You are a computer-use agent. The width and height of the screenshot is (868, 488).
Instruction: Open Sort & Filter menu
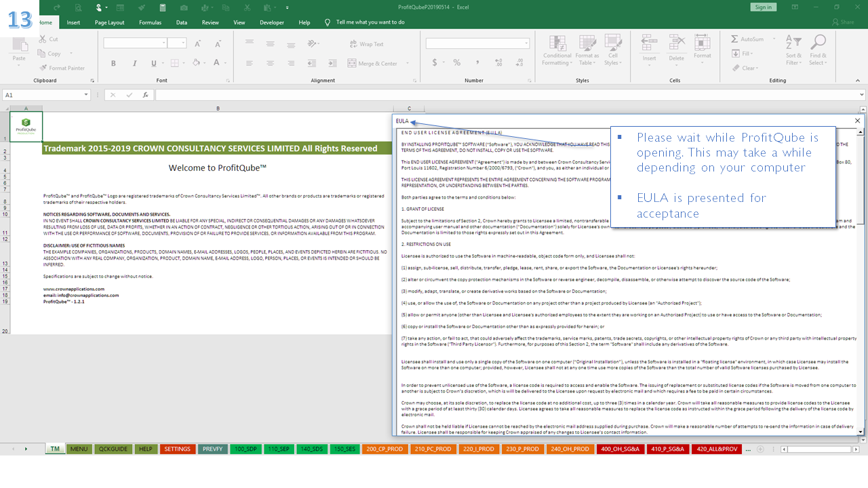(x=793, y=50)
